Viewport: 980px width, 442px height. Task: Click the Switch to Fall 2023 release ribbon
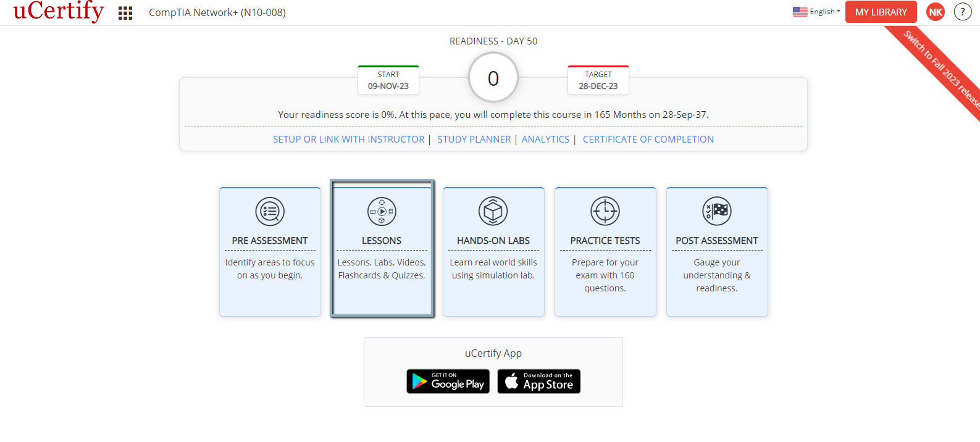[940, 68]
